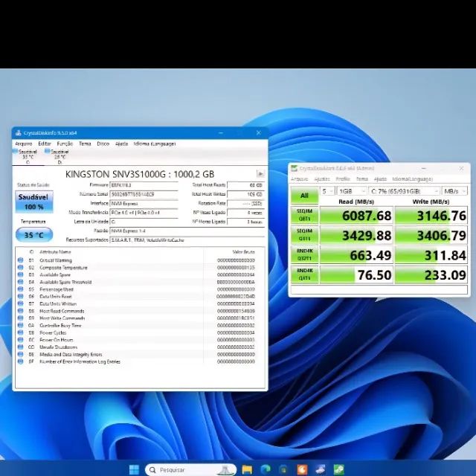Click status circle of Composite Temperature row
This screenshot has height=476, width=476.
coord(20,268)
